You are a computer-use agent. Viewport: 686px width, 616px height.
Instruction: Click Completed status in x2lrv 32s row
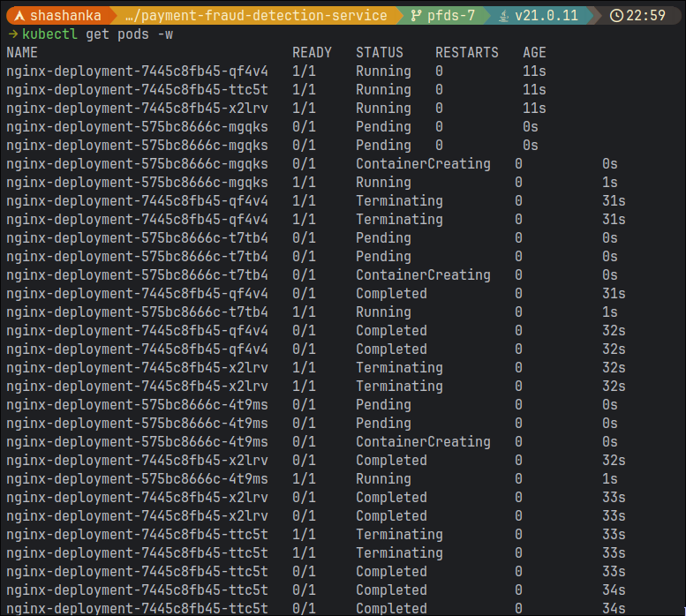click(x=391, y=461)
